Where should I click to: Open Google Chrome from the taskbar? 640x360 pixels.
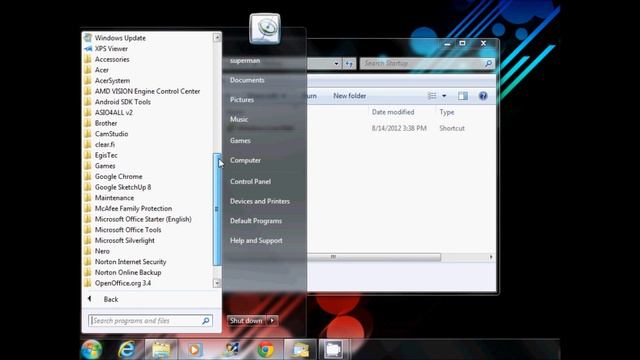266,349
